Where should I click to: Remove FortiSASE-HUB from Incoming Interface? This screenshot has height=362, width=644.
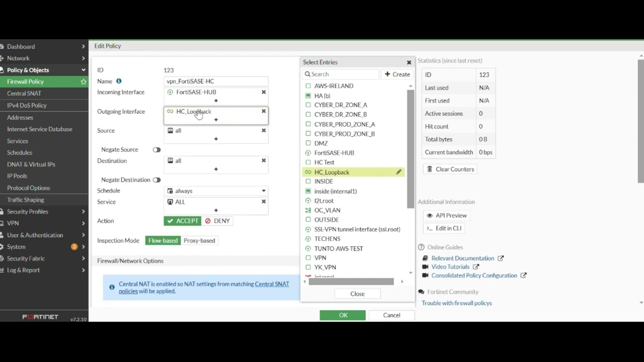[264, 92]
